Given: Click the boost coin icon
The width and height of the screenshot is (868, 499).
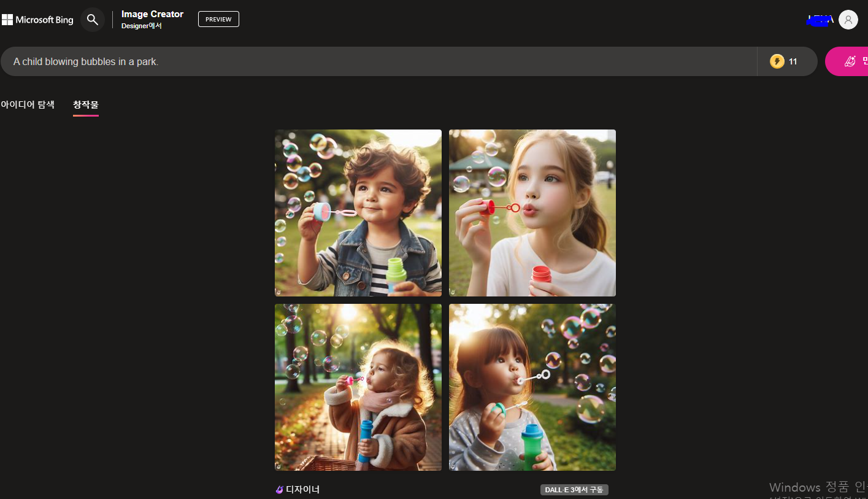Looking at the screenshot, I should coord(777,61).
